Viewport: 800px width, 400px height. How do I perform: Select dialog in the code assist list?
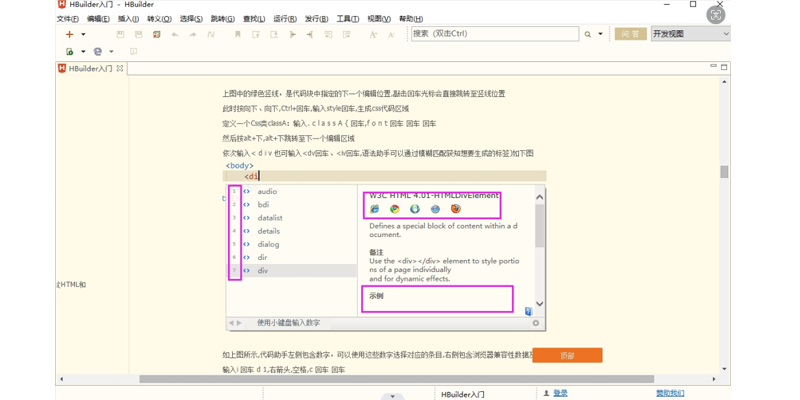click(268, 244)
